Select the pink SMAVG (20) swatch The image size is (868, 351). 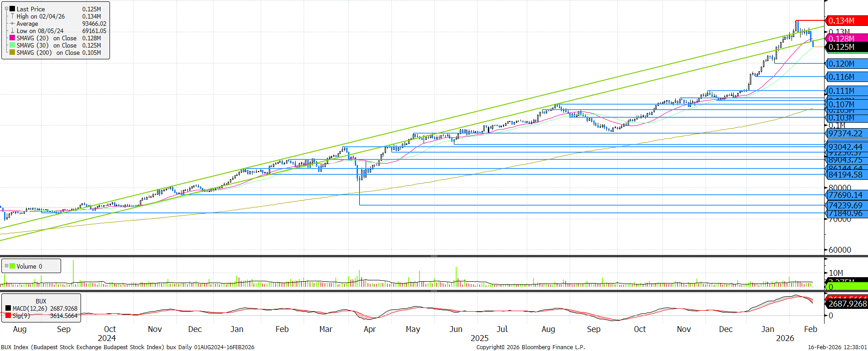pyautogui.click(x=12, y=38)
